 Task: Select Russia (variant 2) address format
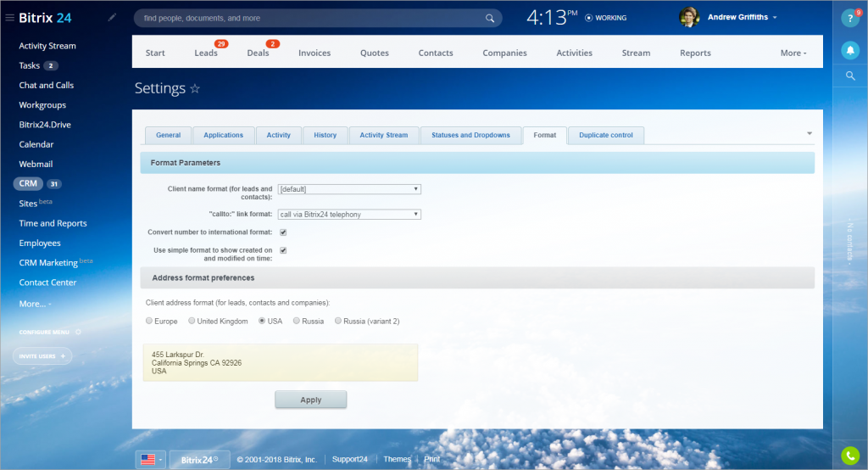click(337, 321)
